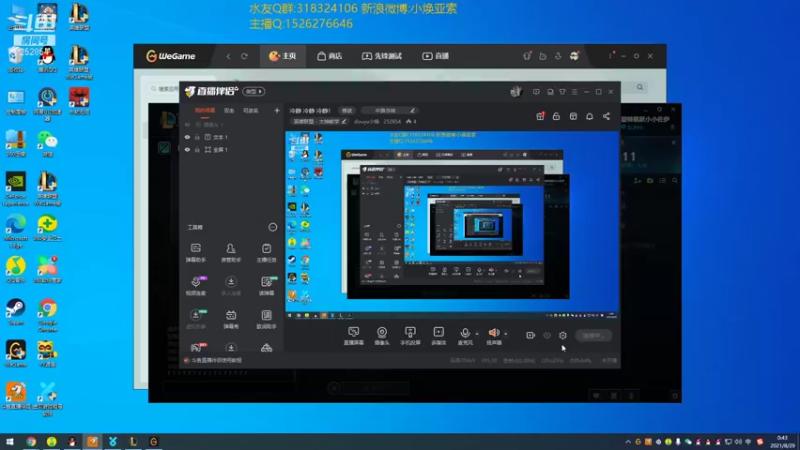This screenshot has height=450, width=800.
Task: Go back in WeGame navigation
Action: coord(228,56)
